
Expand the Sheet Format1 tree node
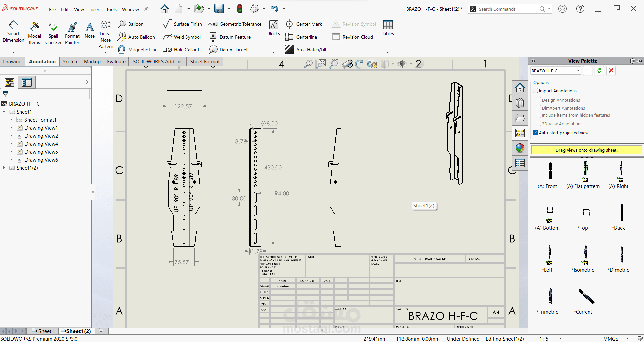11,120
